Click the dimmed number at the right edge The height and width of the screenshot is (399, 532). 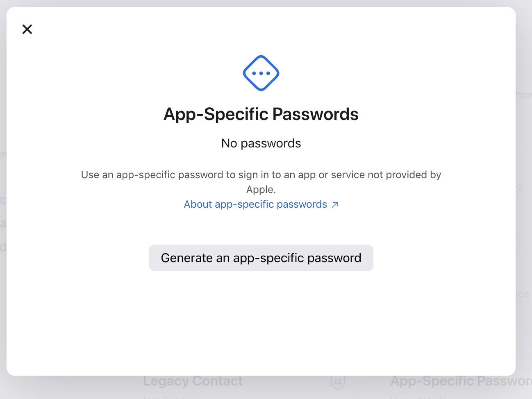[520, 188]
